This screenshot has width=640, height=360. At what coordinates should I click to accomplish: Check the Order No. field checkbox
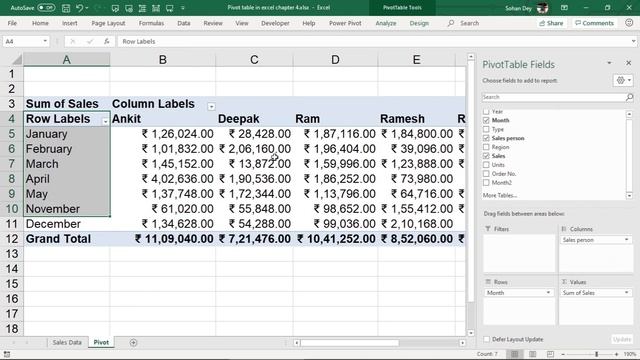pyautogui.click(x=486, y=174)
